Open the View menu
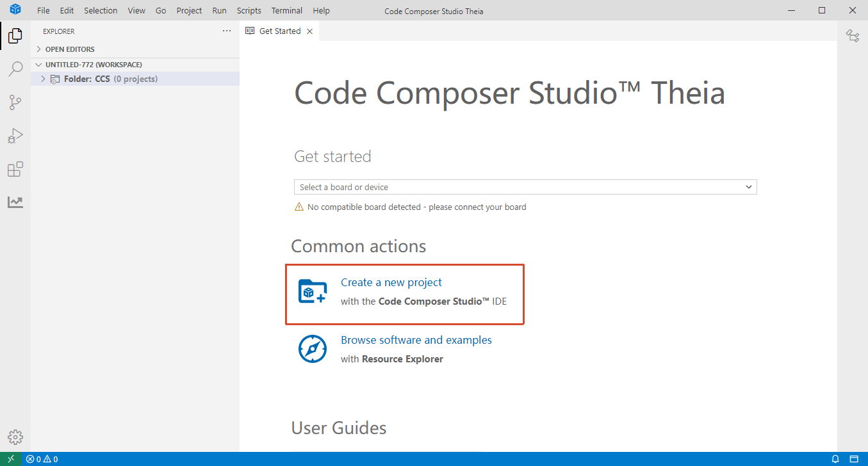Screen dimensions: 868x466 coord(136,11)
